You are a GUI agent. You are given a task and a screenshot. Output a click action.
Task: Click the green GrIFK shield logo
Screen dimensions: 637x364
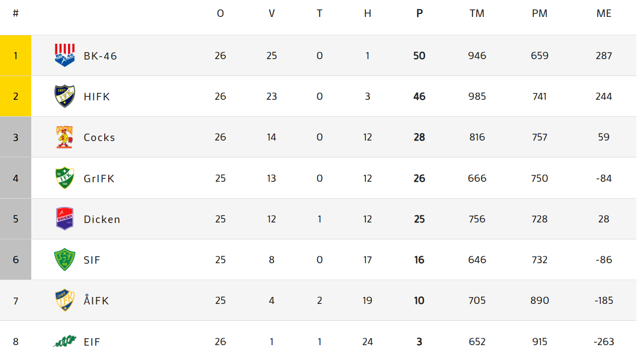click(65, 178)
